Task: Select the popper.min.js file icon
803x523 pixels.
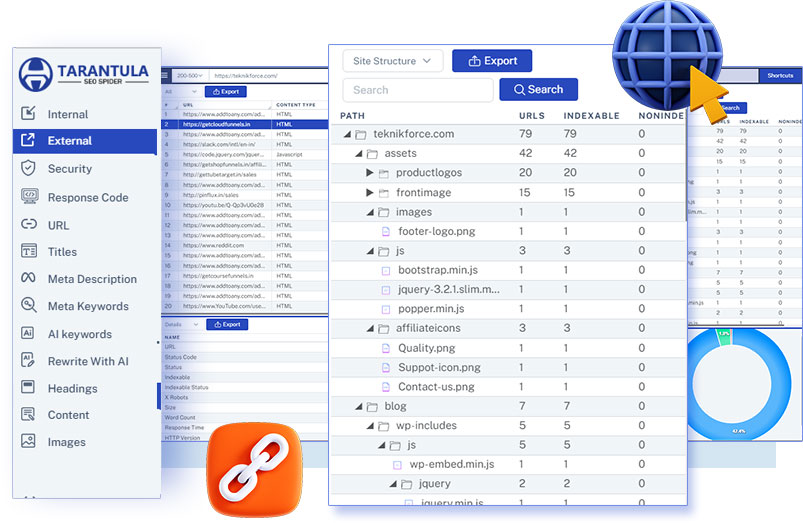Action: [386, 309]
